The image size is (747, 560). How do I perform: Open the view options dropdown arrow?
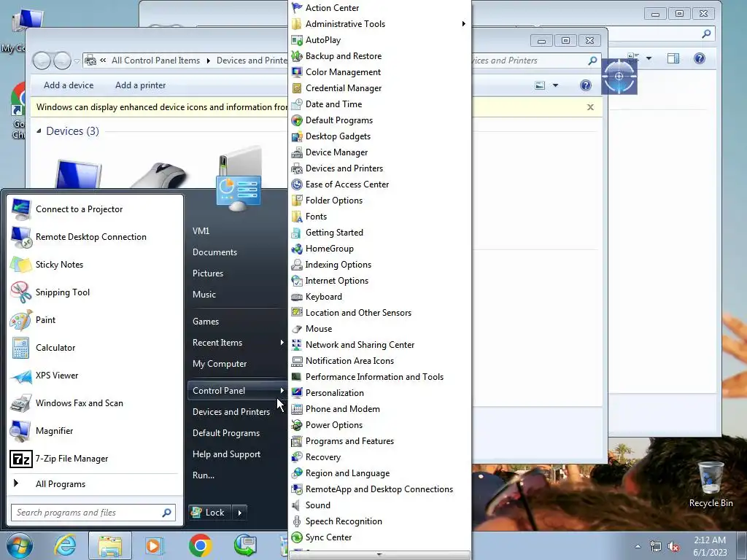click(555, 86)
